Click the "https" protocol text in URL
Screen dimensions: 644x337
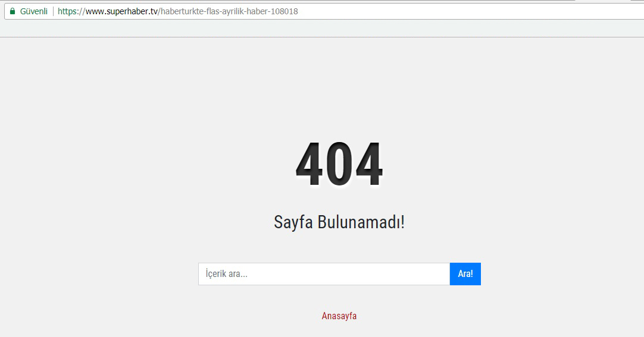(x=67, y=11)
